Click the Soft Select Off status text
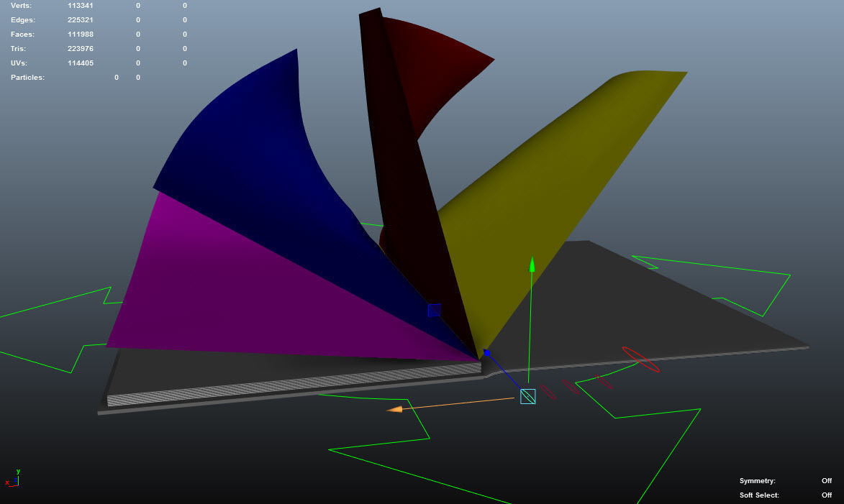Image resolution: width=844 pixels, height=504 pixels. click(827, 495)
